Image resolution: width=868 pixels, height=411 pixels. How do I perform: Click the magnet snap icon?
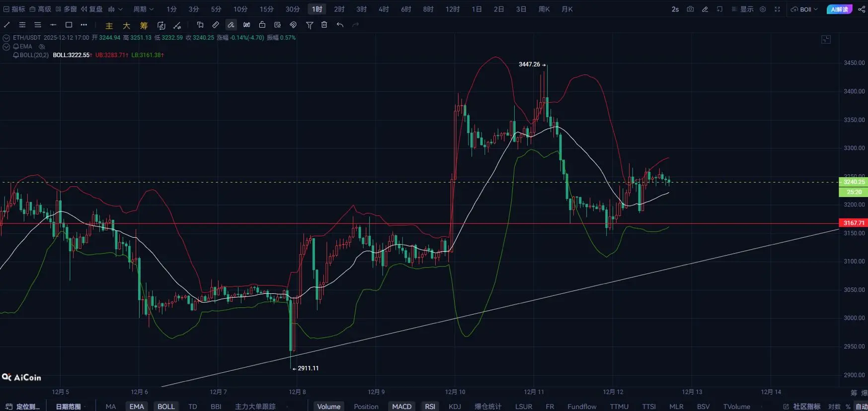pos(293,25)
